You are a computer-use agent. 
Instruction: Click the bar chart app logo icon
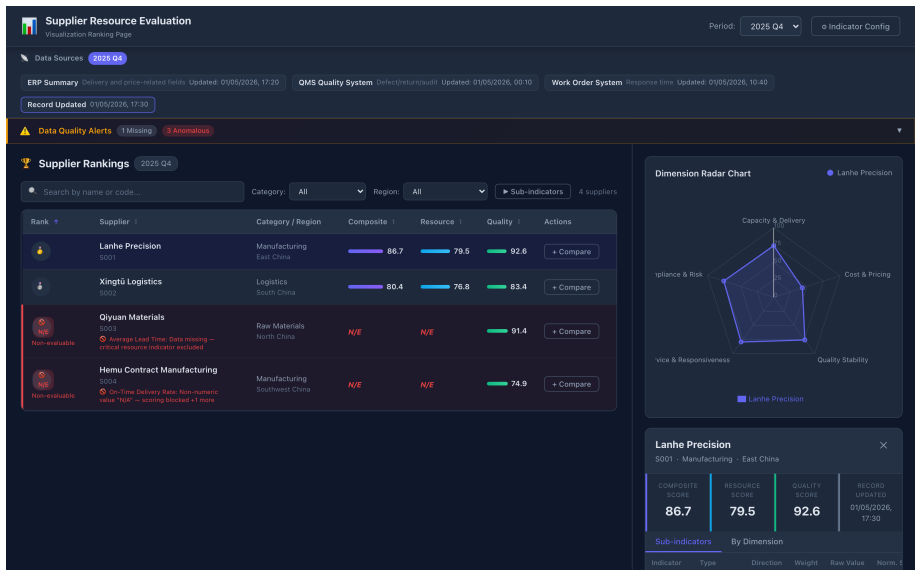29,26
